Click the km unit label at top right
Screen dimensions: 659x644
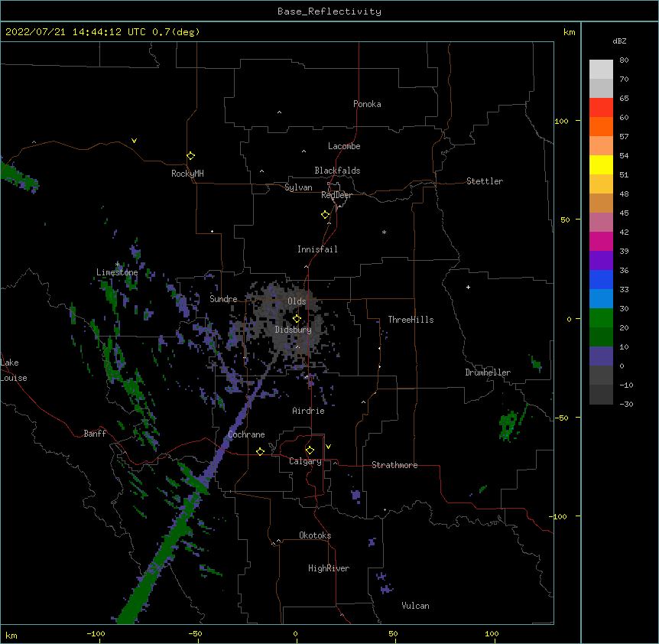(x=569, y=32)
